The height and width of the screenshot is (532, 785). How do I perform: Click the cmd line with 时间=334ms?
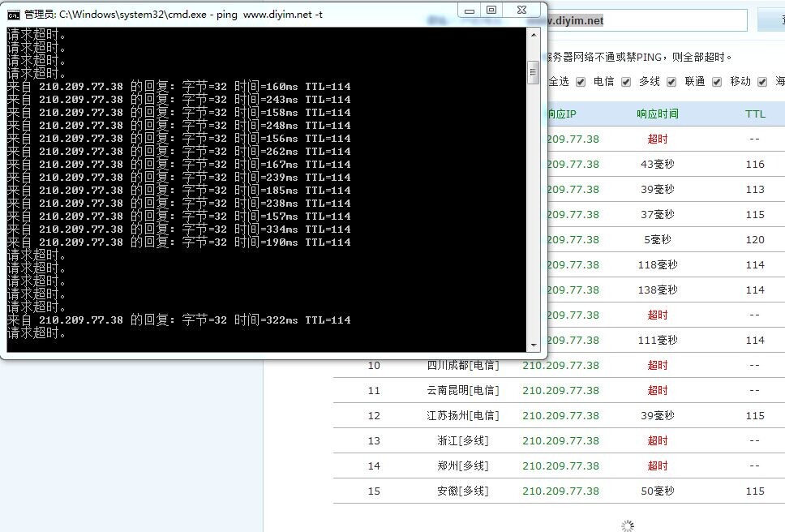point(178,230)
